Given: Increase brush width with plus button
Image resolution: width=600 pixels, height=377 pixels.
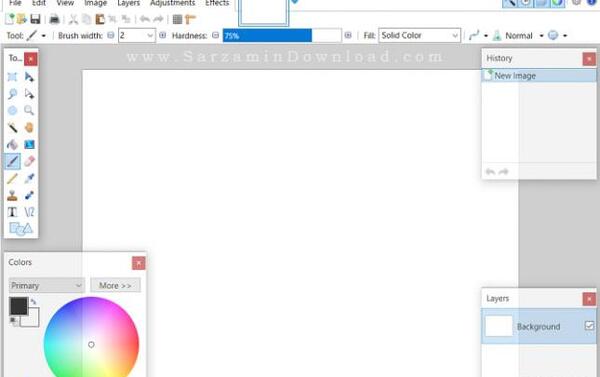Looking at the screenshot, I should tap(162, 35).
